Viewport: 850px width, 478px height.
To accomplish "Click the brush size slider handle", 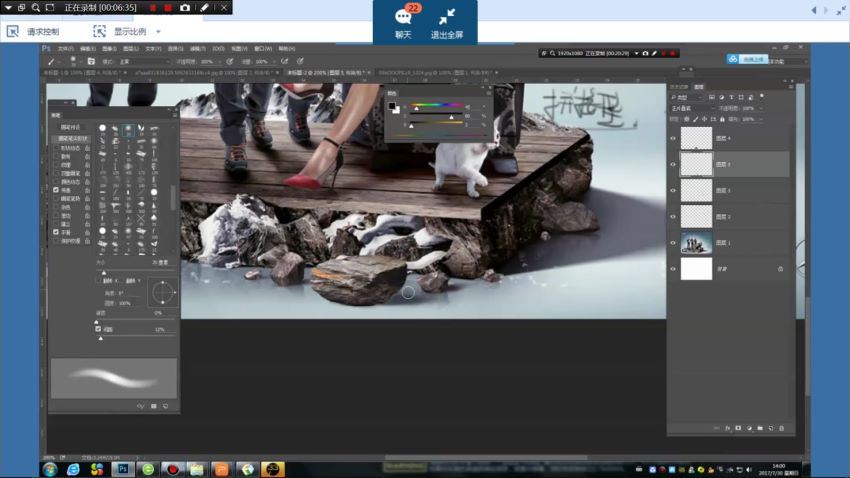I will (104, 273).
